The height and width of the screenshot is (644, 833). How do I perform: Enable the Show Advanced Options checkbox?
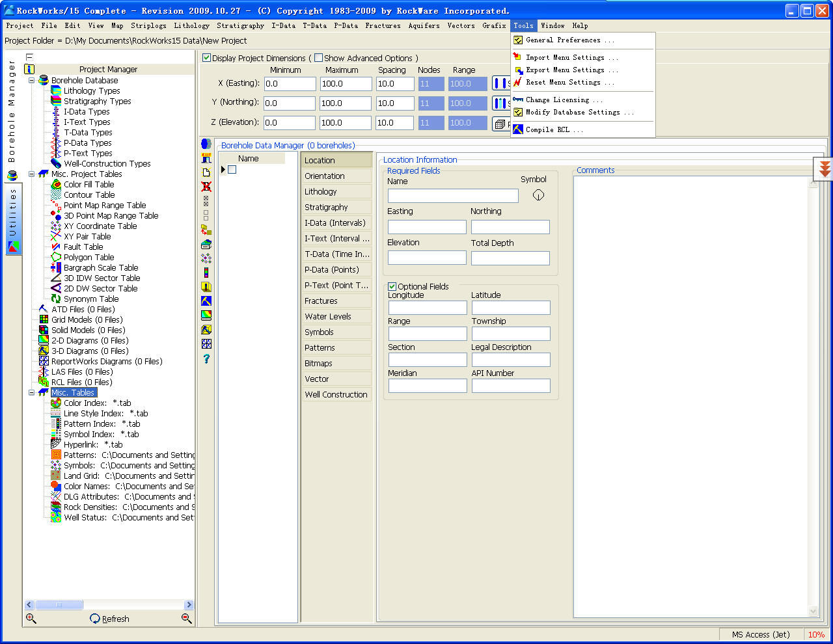point(318,58)
